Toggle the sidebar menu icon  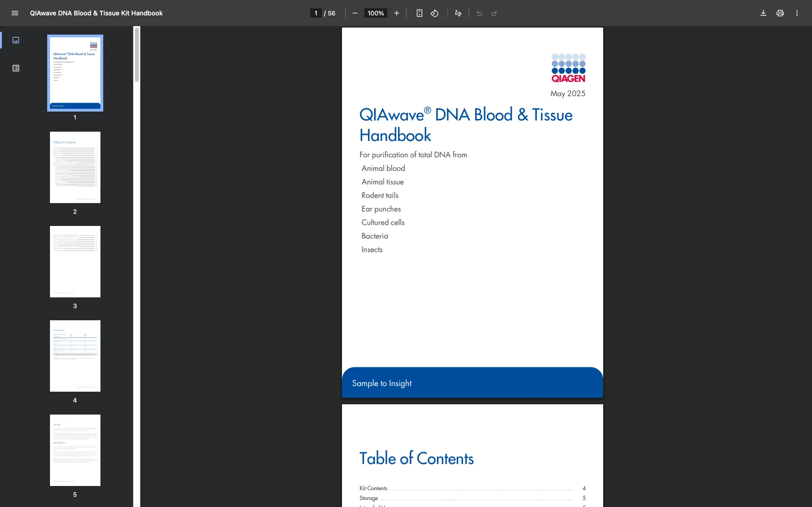[x=15, y=13]
